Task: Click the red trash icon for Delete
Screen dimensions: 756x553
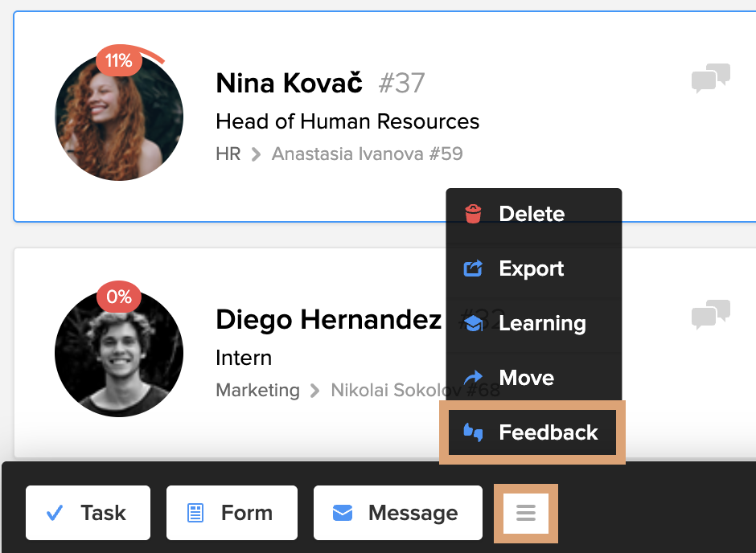Action: (474, 214)
